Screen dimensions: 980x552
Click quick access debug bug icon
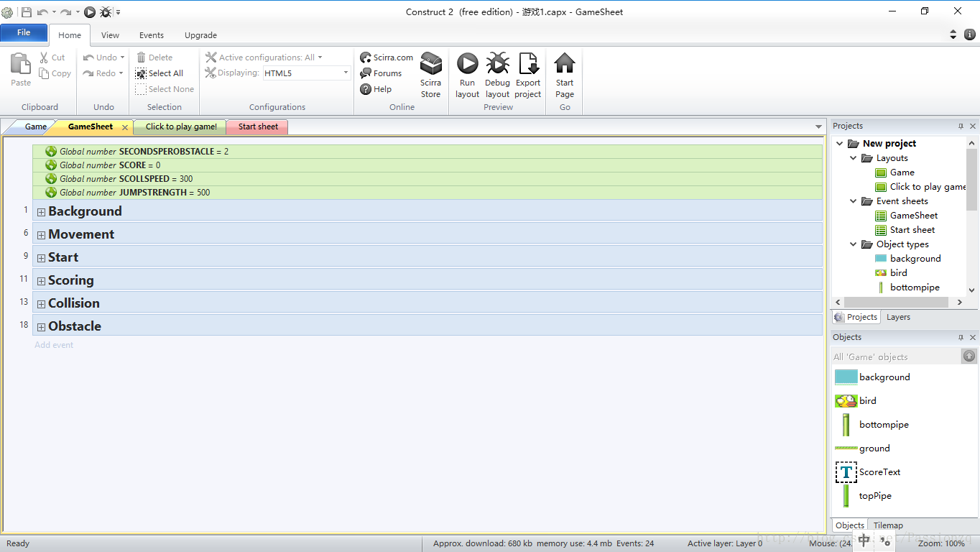coord(106,11)
